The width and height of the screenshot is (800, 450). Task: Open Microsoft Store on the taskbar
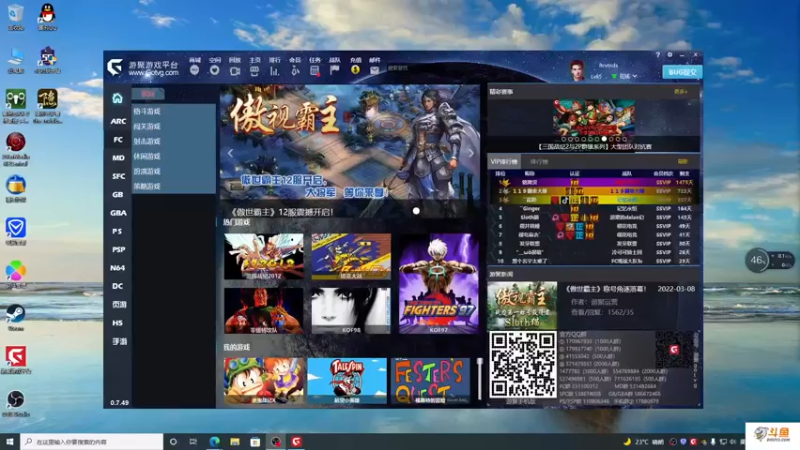pos(255,441)
